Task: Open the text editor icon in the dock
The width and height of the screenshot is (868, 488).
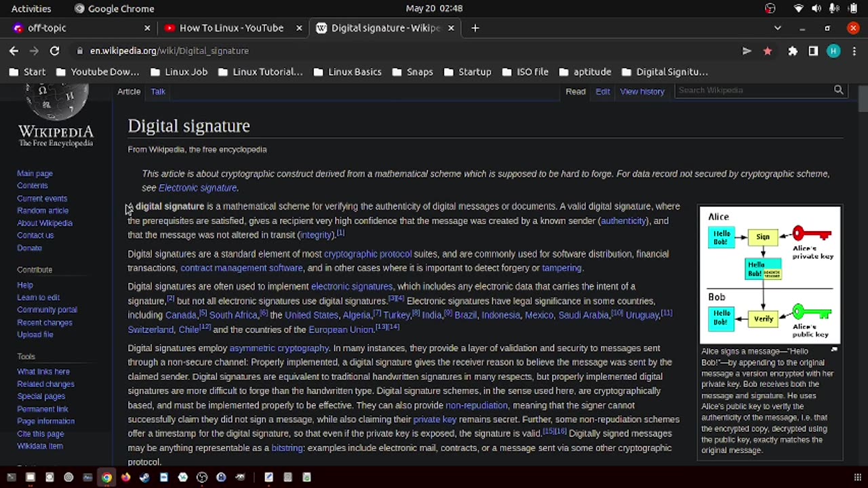Action: point(269,477)
